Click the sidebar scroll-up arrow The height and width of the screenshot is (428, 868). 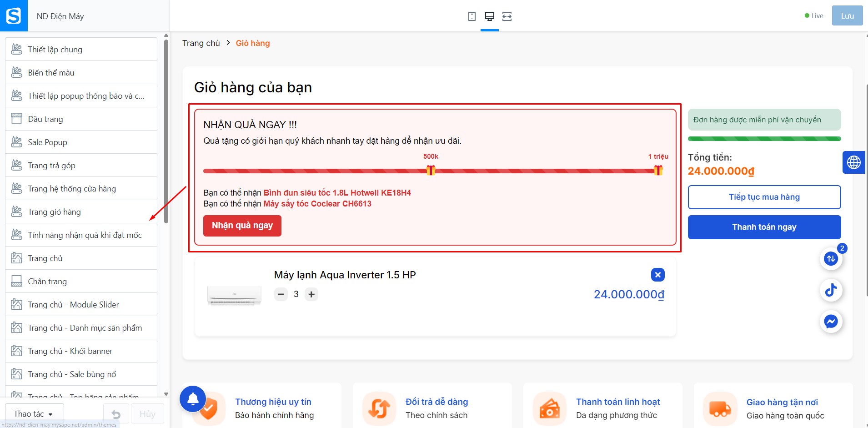[x=166, y=35]
